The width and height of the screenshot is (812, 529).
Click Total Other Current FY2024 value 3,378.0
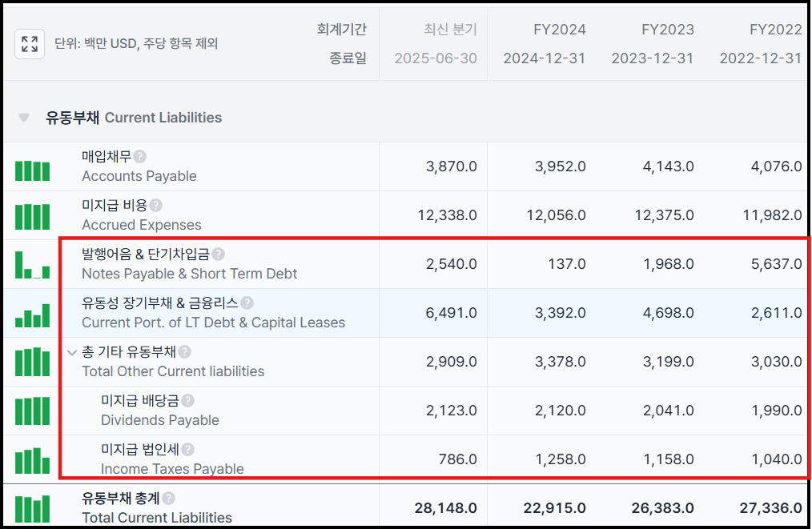560,361
